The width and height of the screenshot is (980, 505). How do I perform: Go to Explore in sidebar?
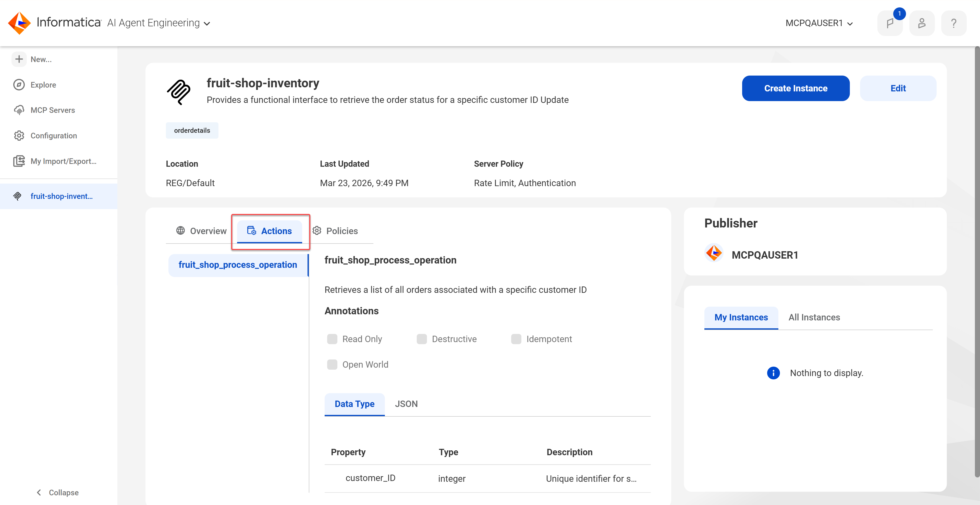(x=43, y=85)
